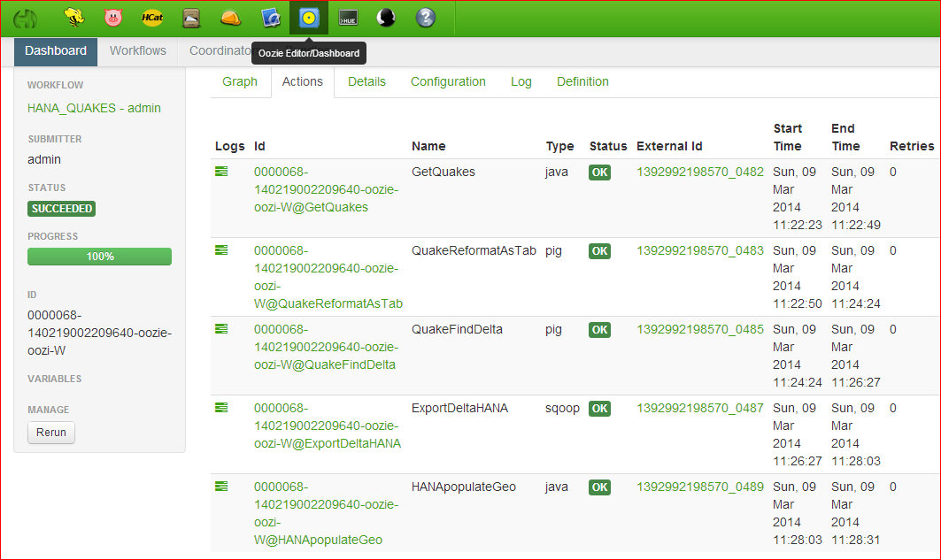The height and width of the screenshot is (560, 941).
Task: View logs icon for QuakeFindDelta action
Action: (221, 328)
